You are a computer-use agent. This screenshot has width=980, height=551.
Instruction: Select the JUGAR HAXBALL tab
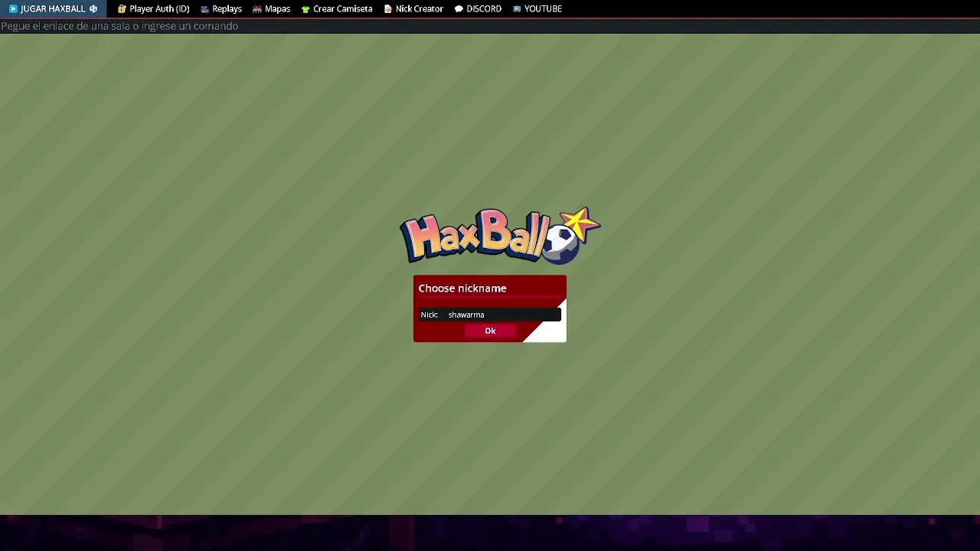pos(54,9)
